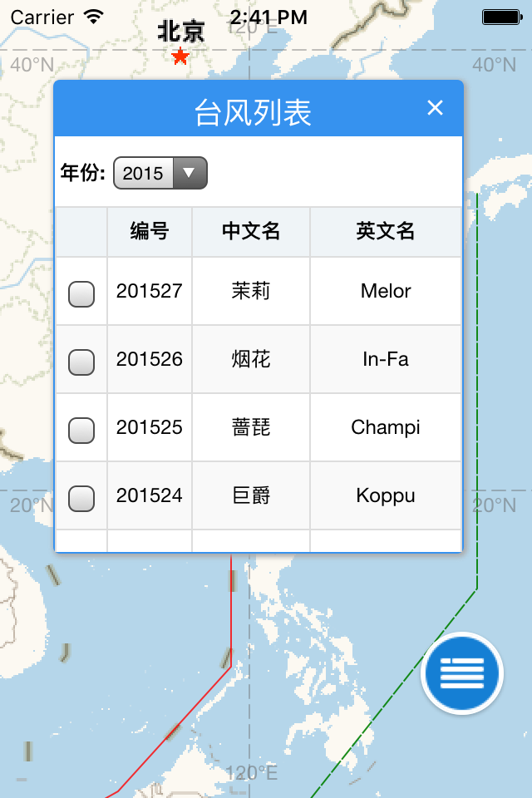
Task: Click the 英文名 column header
Action: [386, 232]
